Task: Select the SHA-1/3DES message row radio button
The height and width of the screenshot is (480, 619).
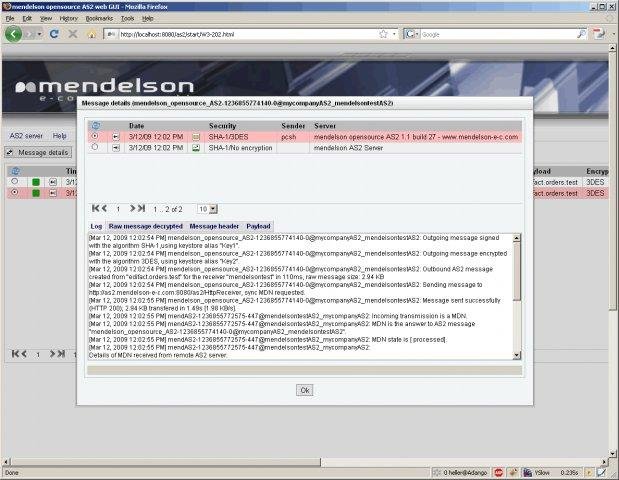Action: pos(95,136)
